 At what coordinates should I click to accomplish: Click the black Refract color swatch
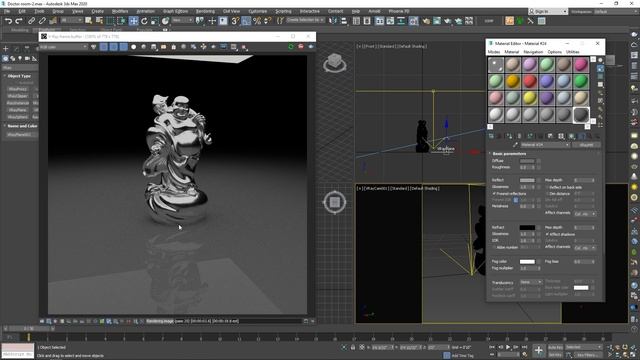(527, 227)
